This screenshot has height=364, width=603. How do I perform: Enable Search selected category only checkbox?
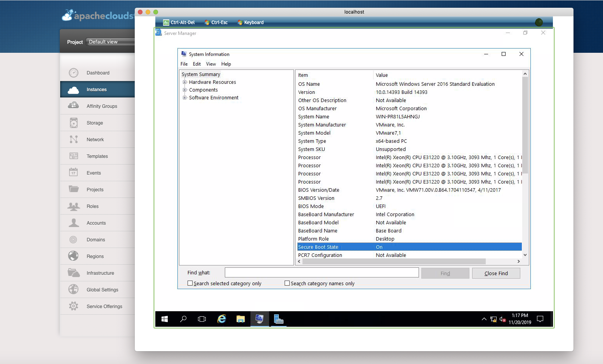190,283
